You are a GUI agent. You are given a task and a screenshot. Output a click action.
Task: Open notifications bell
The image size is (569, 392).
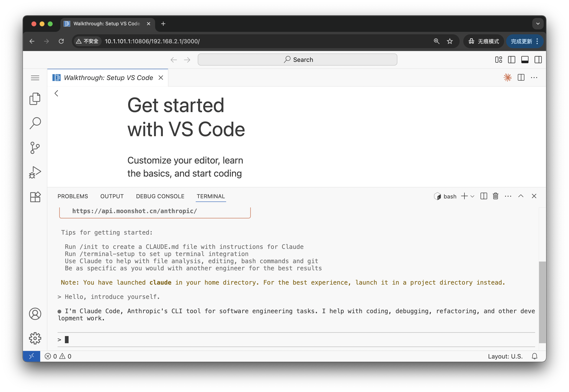pos(534,356)
